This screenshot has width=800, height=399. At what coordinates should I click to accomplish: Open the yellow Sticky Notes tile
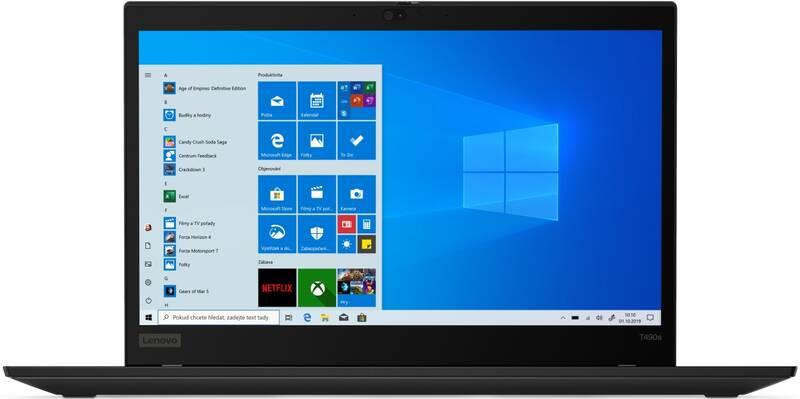coord(366,244)
